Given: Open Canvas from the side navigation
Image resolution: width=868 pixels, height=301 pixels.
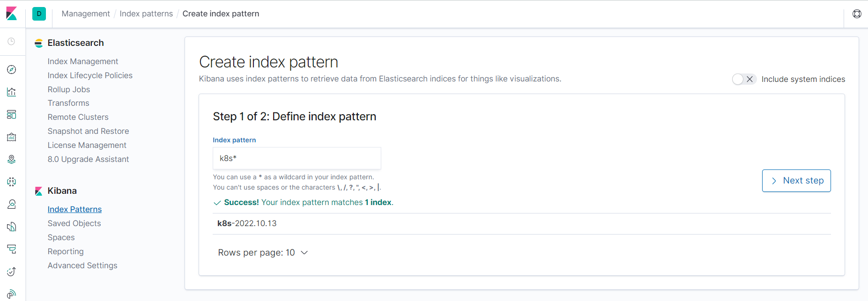Looking at the screenshot, I should [x=12, y=137].
